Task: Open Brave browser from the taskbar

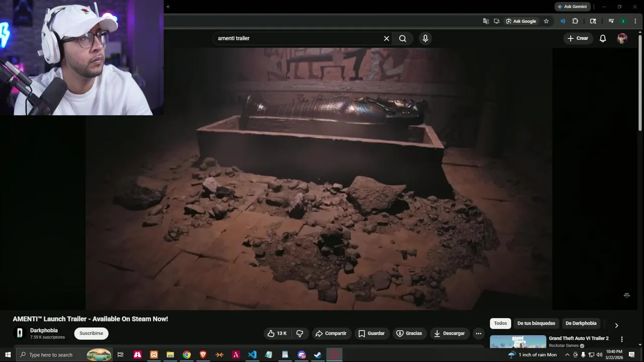Action: click(x=203, y=354)
